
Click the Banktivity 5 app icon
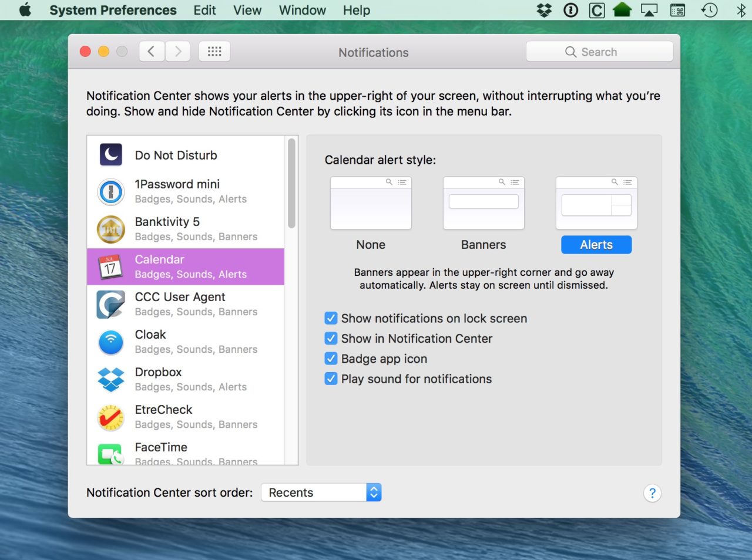coord(110,230)
